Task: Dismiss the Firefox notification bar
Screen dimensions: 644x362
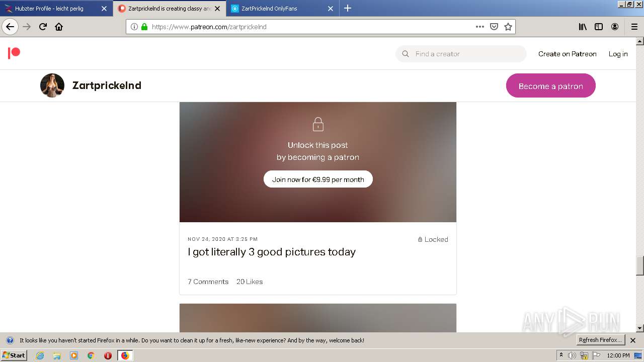Action: coord(633,340)
